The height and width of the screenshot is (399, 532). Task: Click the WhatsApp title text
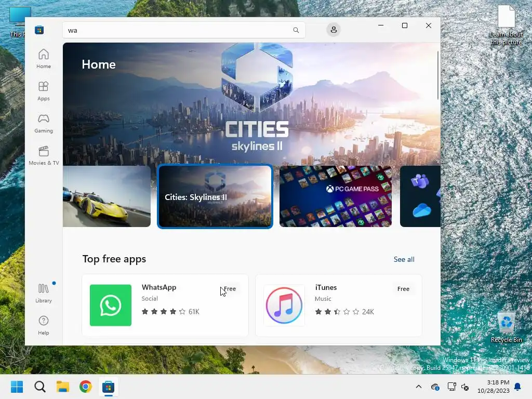tap(159, 287)
